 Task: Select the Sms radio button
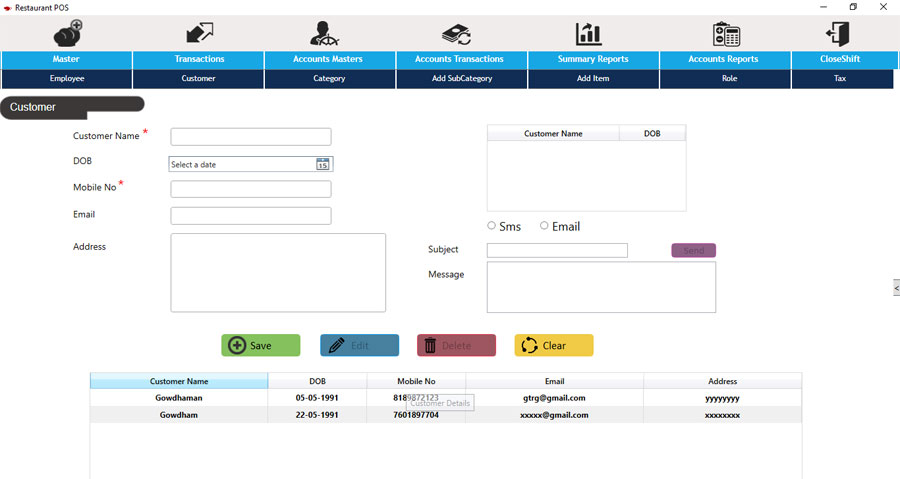coord(492,226)
